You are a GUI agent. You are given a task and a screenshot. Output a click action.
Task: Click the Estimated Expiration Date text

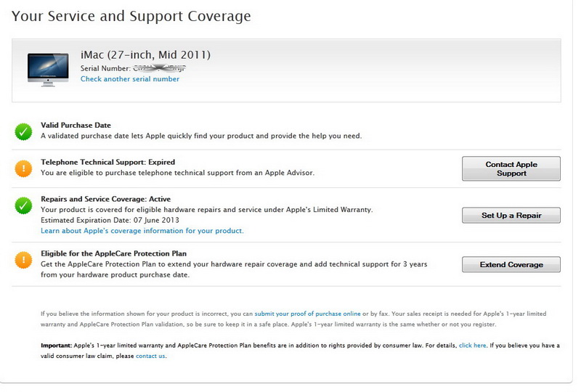point(109,220)
